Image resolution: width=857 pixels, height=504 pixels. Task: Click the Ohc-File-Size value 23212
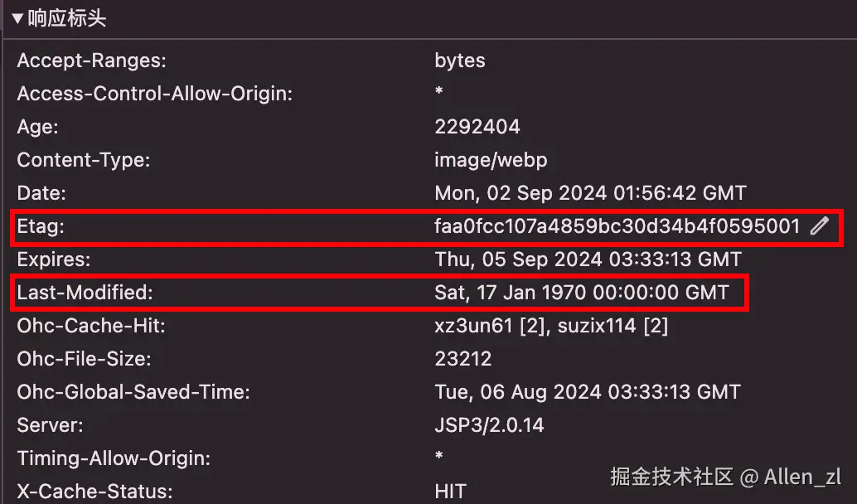(463, 359)
